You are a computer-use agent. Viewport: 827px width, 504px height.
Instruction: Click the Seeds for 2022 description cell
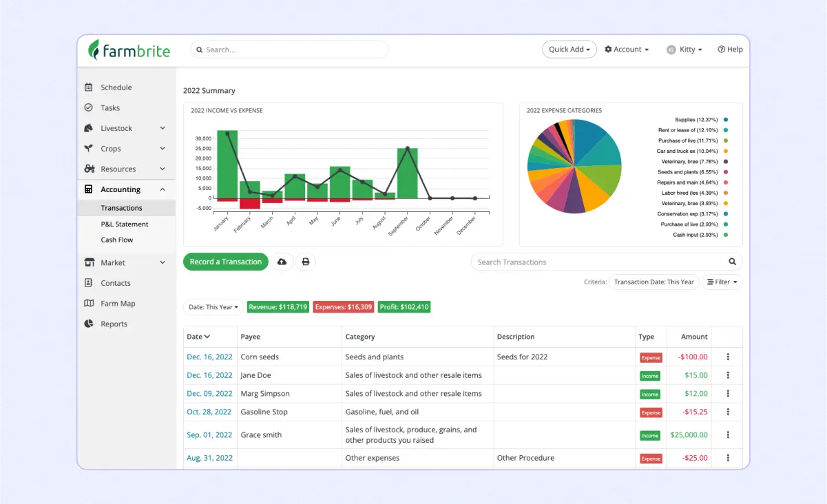[523, 357]
